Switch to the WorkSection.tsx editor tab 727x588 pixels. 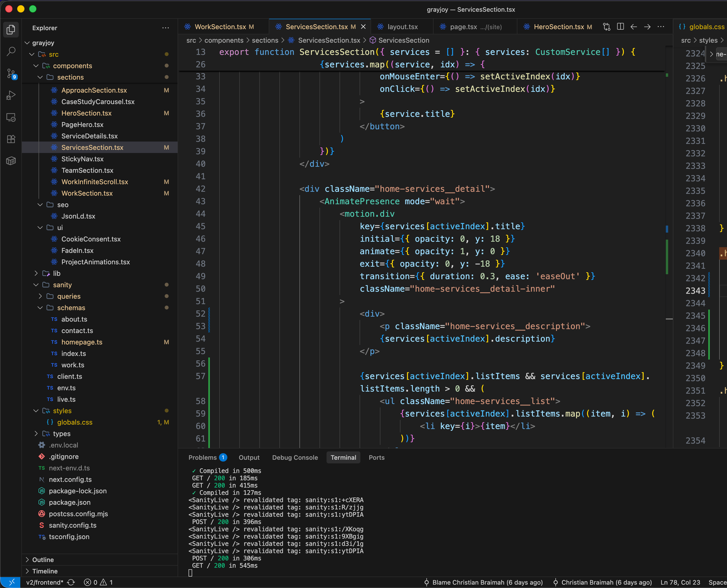(x=220, y=27)
